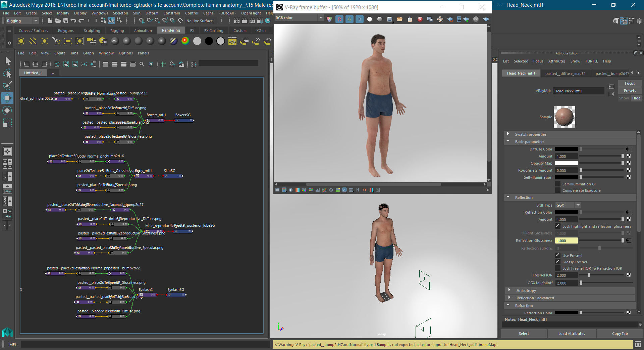Open the Brdf Type GGX dropdown
The image size is (644, 350).
tap(568, 205)
